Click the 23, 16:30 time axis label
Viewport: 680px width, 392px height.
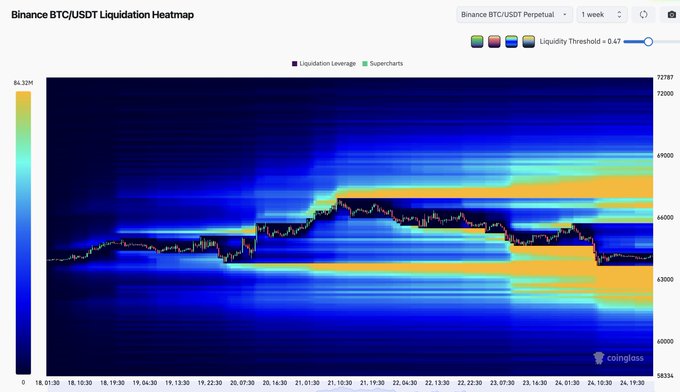point(535,383)
